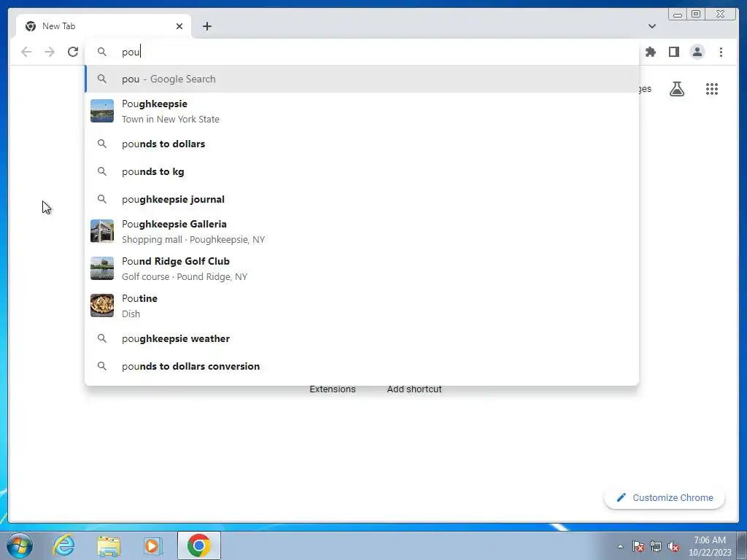Open the Extensions shortcut

tap(333, 389)
